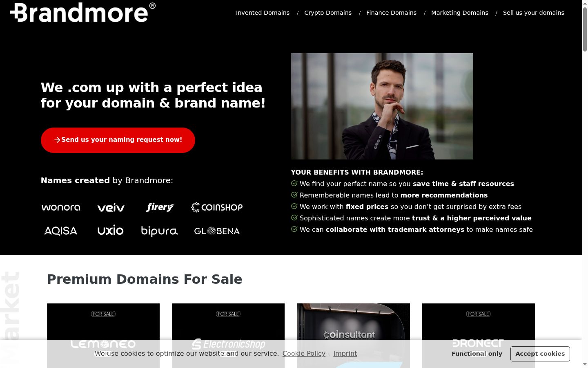The image size is (588, 368).
Task: Open the uxio brand logo
Action: [111, 230]
